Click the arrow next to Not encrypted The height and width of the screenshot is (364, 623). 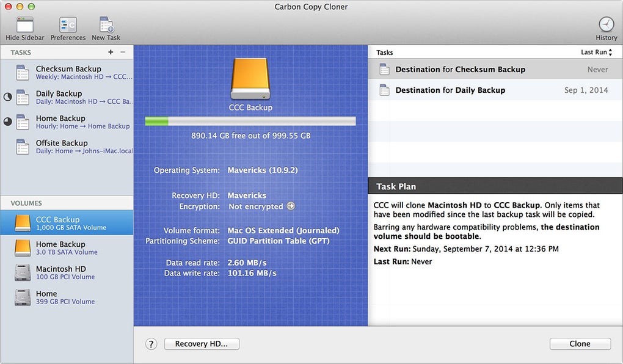point(291,206)
